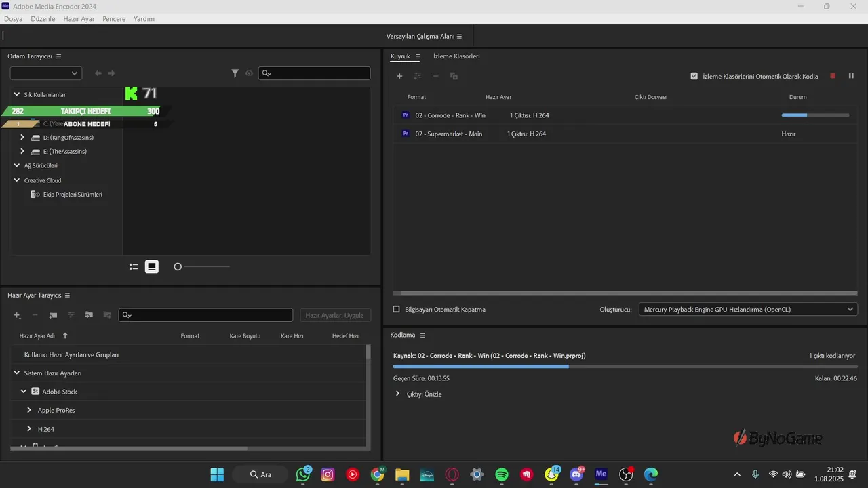Collapse the Sık Kullanılanlar tree node

(x=17, y=95)
